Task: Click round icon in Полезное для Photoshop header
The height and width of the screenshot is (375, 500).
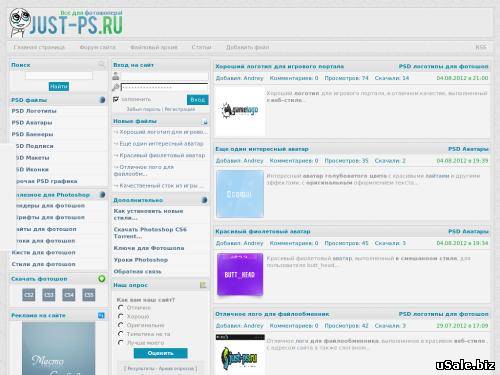Action: pyautogui.click(x=102, y=194)
